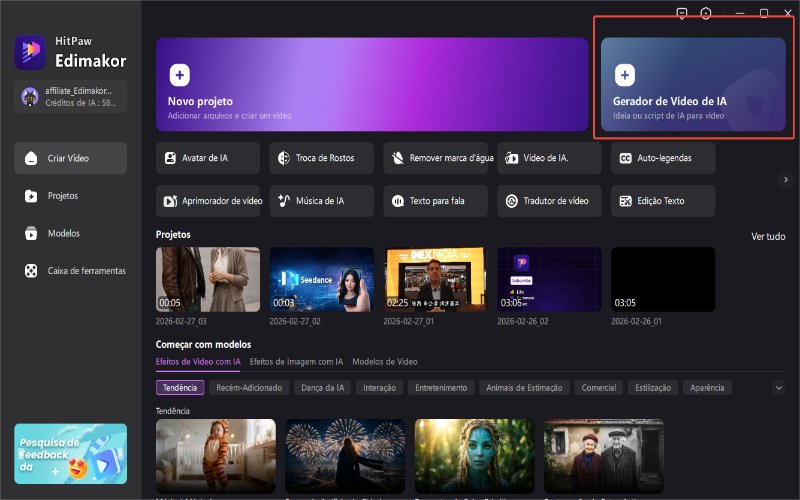The height and width of the screenshot is (500, 800).
Task: Expand the template category filter chevron
Action: pyautogui.click(x=779, y=388)
